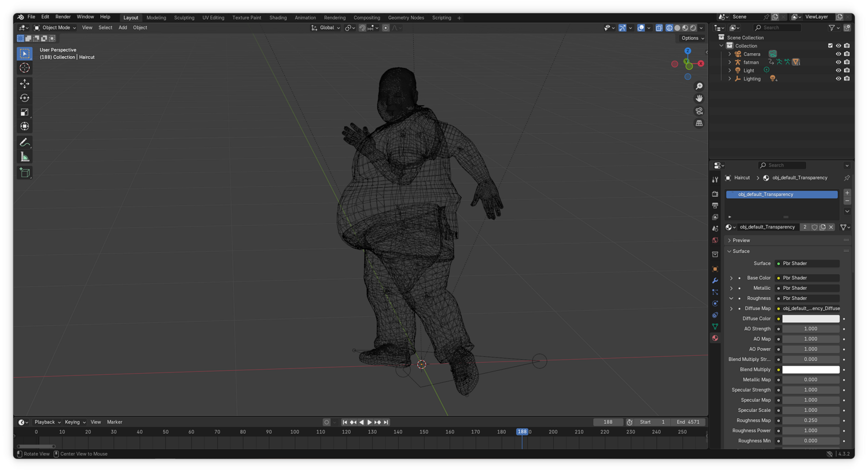Viewport: 868px width, 472px height.
Task: Switch to the Geometry Nodes workspace tab
Action: coord(406,18)
